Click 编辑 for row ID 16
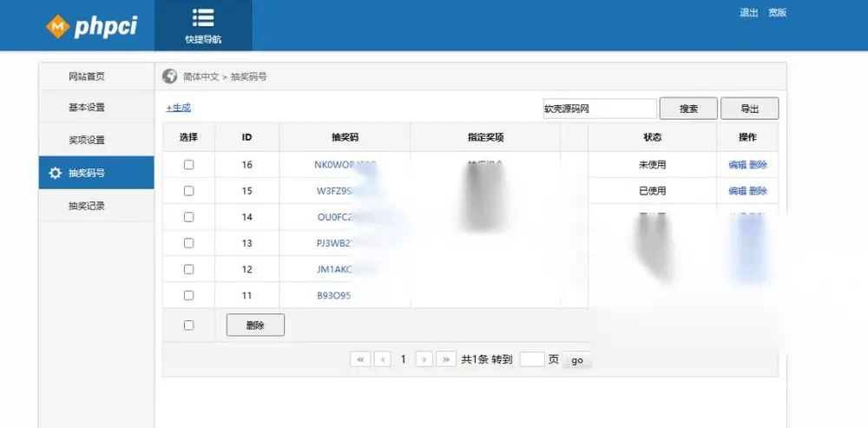The width and height of the screenshot is (868, 428). pyautogui.click(x=737, y=164)
